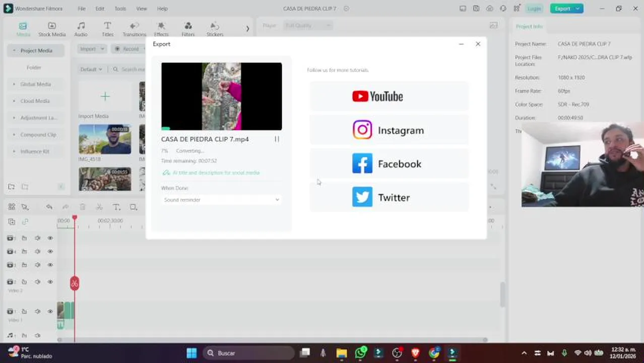Expand the Adjustment Layer tree item

(14, 118)
